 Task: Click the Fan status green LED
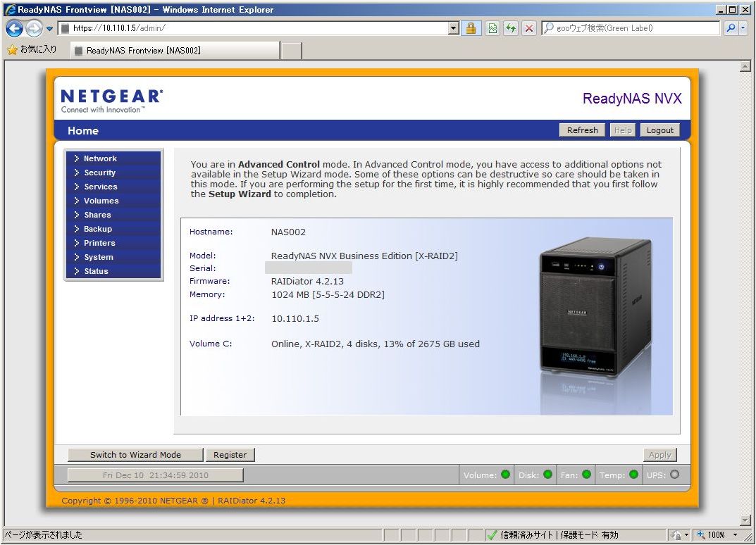pyautogui.click(x=586, y=475)
